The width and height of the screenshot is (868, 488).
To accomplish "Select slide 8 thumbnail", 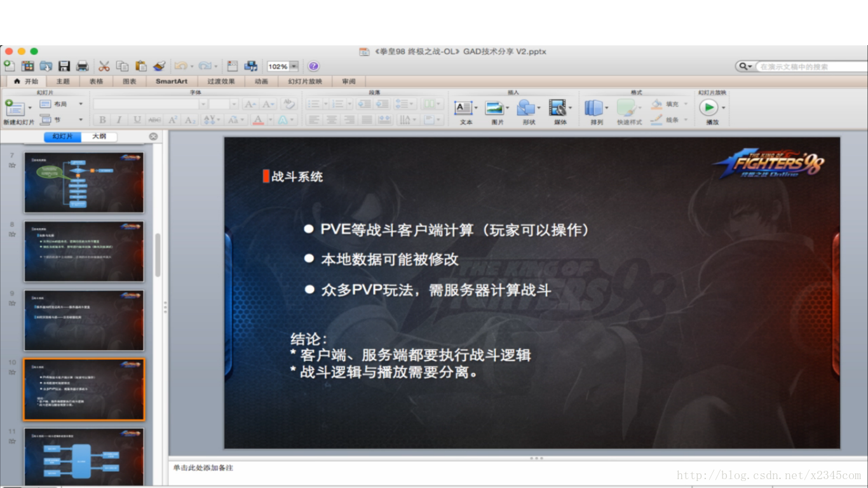I will tap(84, 252).
